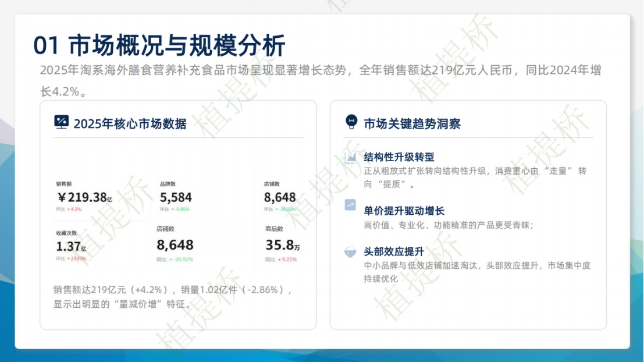The width and height of the screenshot is (644, 362).
Task: Select the trend line icon beside 单价提升驱动增长
Action: [350, 205]
